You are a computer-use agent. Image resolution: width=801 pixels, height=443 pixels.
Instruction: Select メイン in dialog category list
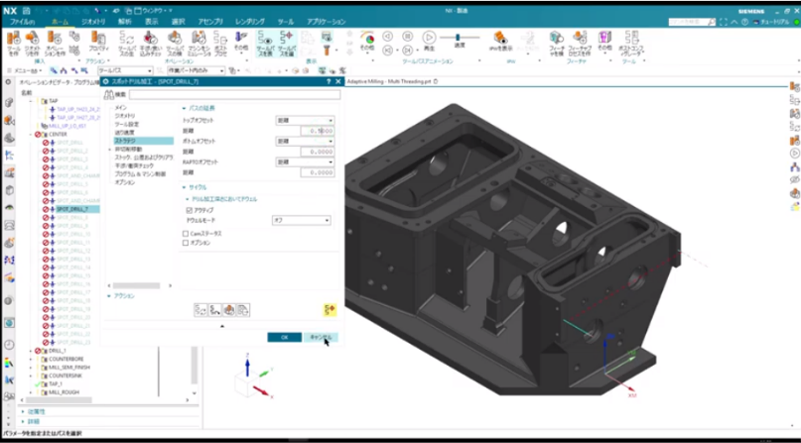pyautogui.click(x=121, y=108)
